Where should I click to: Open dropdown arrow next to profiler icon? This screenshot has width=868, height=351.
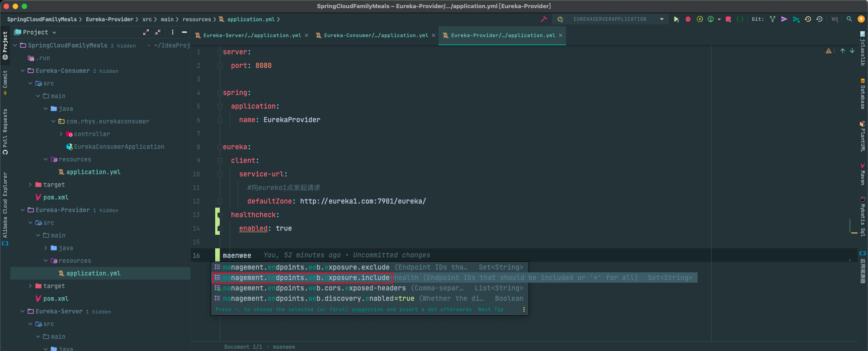(x=719, y=19)
